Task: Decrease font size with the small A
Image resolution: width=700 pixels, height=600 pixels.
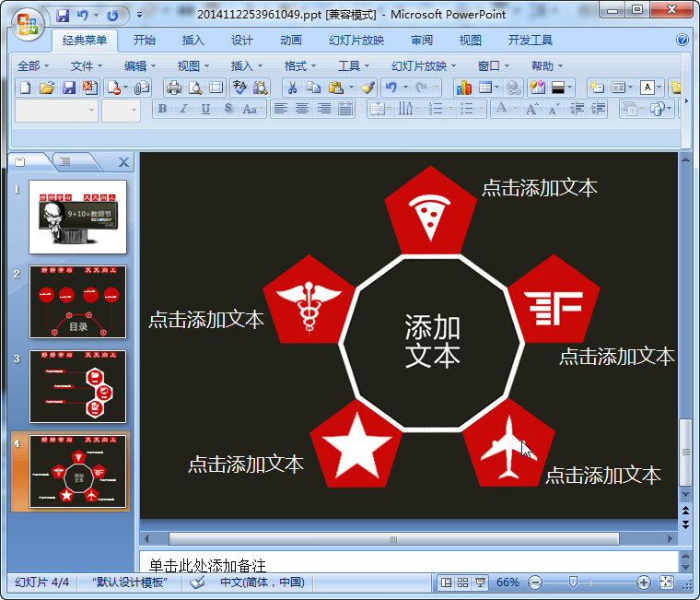Action: coord(554,109)
